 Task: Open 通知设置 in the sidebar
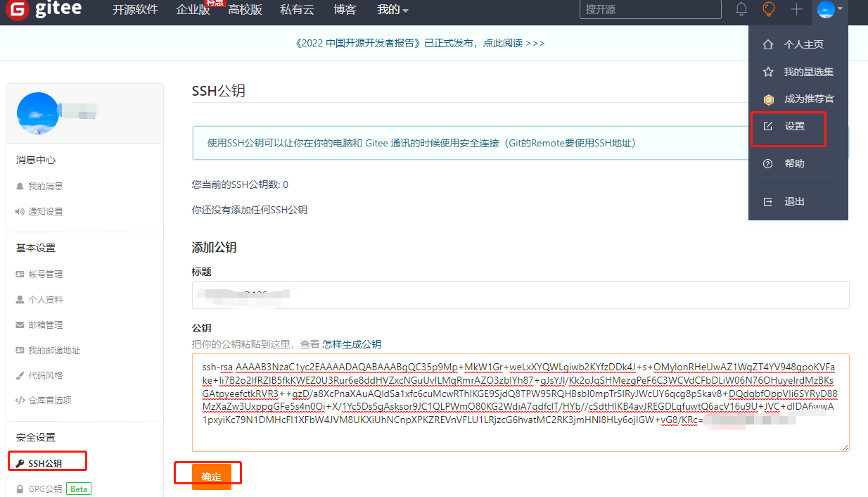46,211
